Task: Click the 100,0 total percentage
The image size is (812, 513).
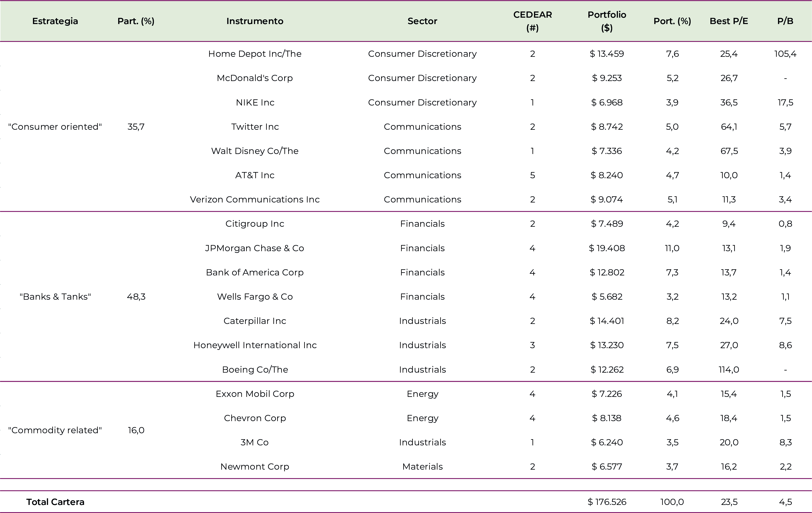Action: coord(672,502)
